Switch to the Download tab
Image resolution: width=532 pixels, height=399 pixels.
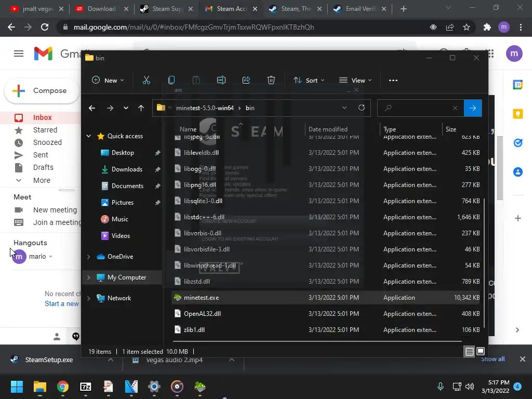point(102,9)
